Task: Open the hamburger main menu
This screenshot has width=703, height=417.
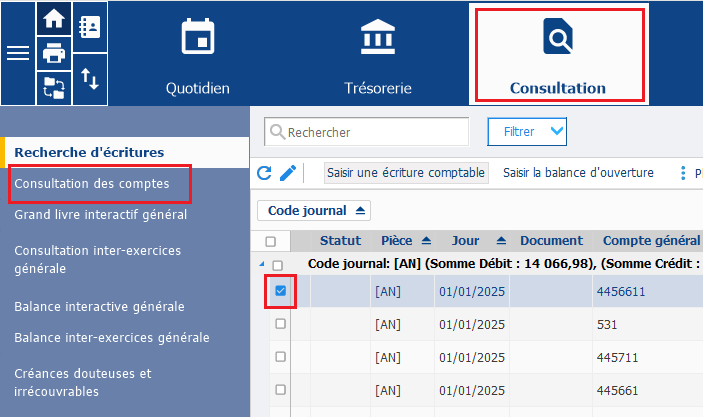Action: point(18,53)
